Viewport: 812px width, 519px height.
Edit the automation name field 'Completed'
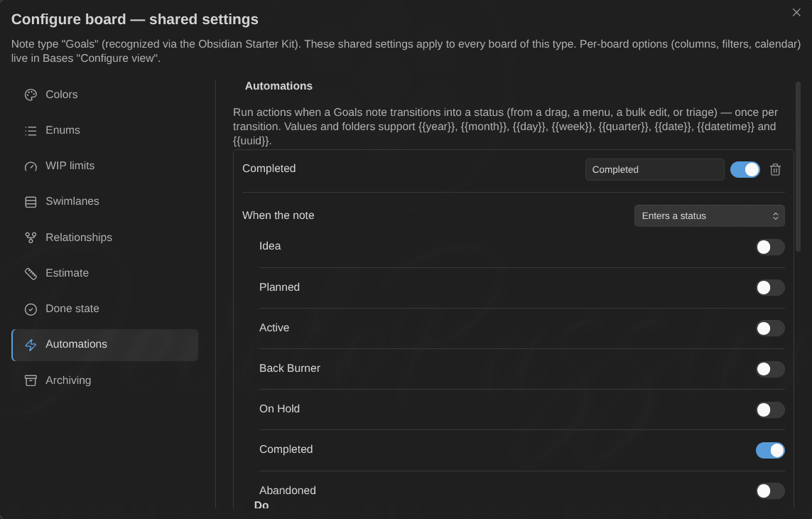[654, 169]
